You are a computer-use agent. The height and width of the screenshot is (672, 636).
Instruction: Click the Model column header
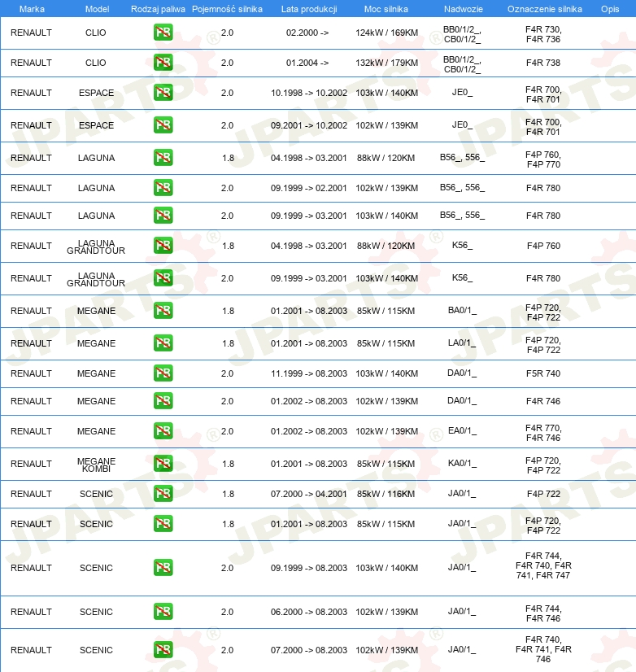(98, 9)
